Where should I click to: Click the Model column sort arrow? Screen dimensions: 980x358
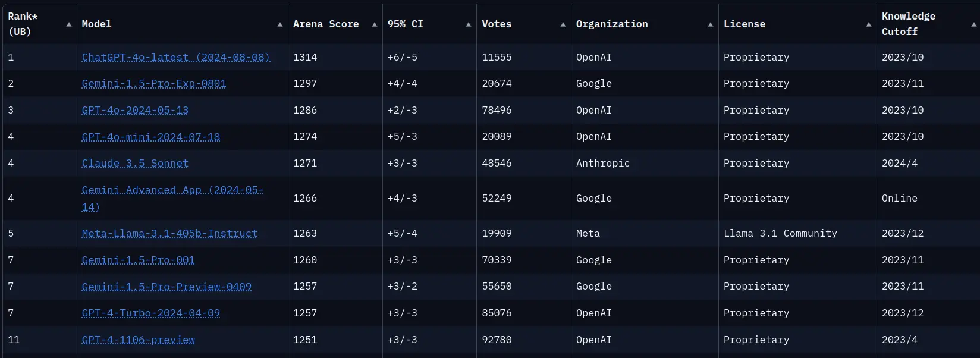280,24
